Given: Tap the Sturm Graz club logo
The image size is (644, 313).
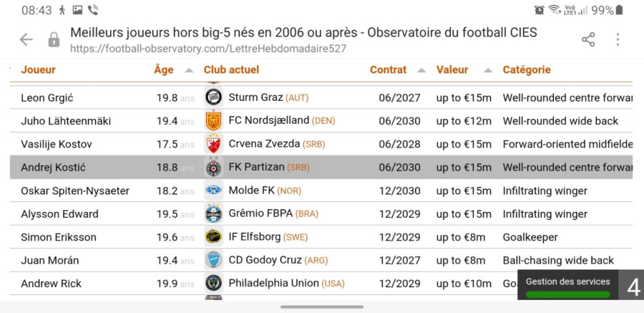Looking at the screenshot, I should coord(213,97).
